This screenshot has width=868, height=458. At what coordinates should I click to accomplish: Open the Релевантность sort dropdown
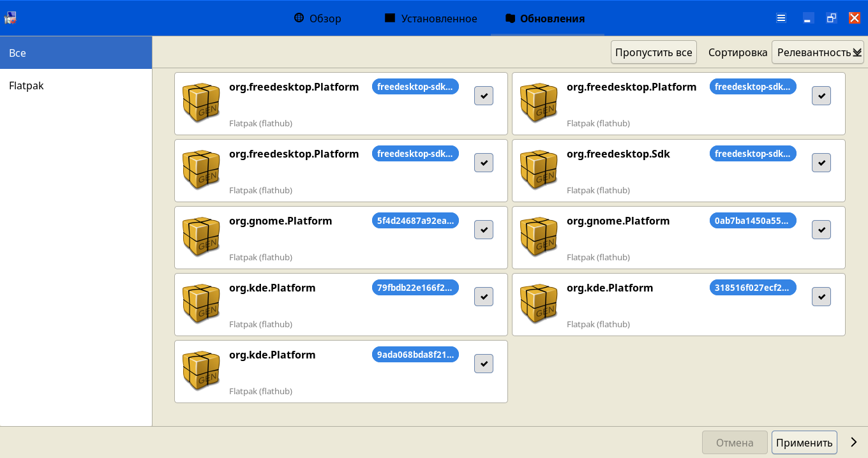tap(818, 52)
